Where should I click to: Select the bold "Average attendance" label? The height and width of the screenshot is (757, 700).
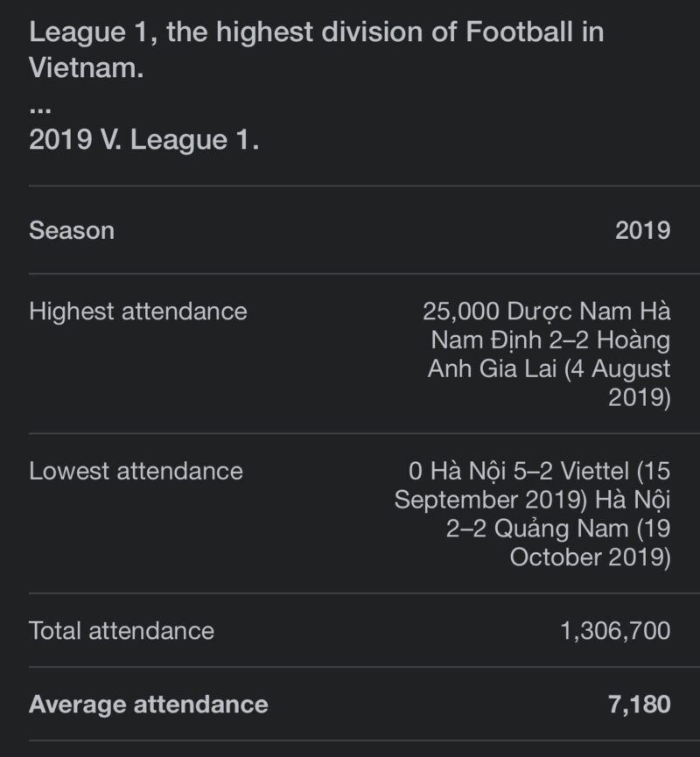[x=149, y=704]
